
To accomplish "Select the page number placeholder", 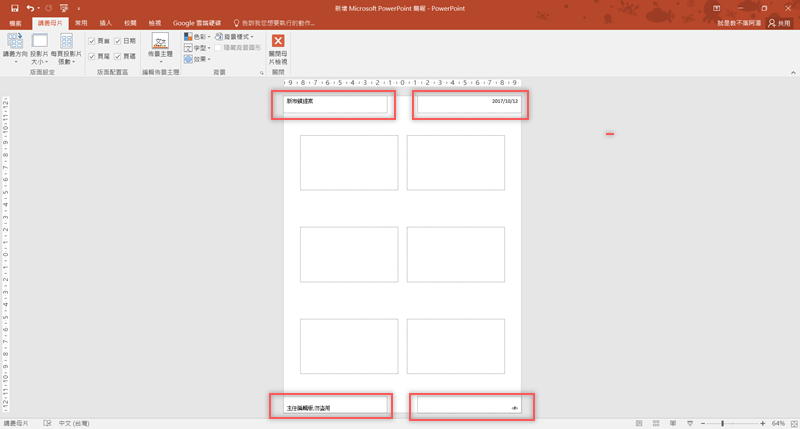I will coord(469,405).
